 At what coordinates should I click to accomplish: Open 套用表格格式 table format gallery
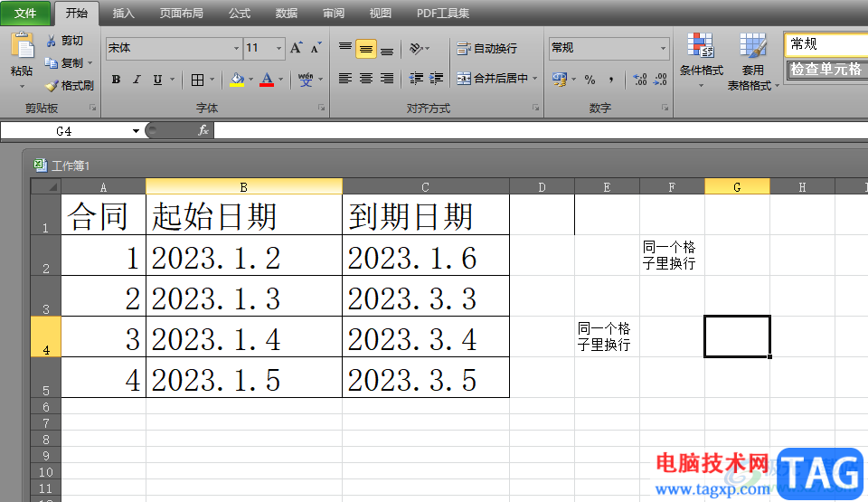[x=753, y=61]
